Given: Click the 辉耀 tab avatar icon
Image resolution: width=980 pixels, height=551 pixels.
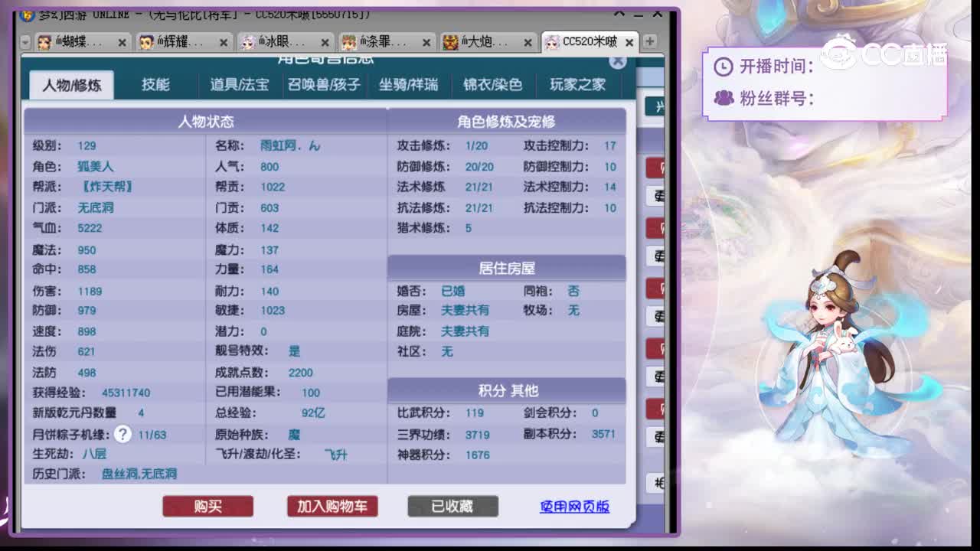Looking at the screenshot, I should (146, 42).
